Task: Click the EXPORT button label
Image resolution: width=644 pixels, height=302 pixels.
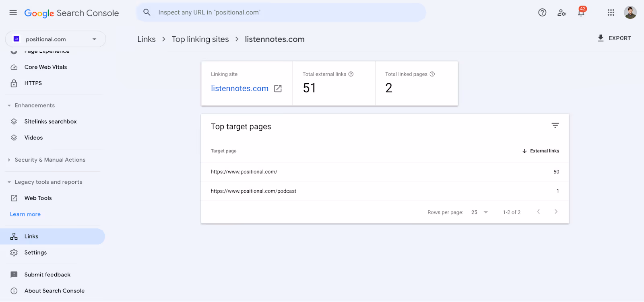Action: (620, 38)
